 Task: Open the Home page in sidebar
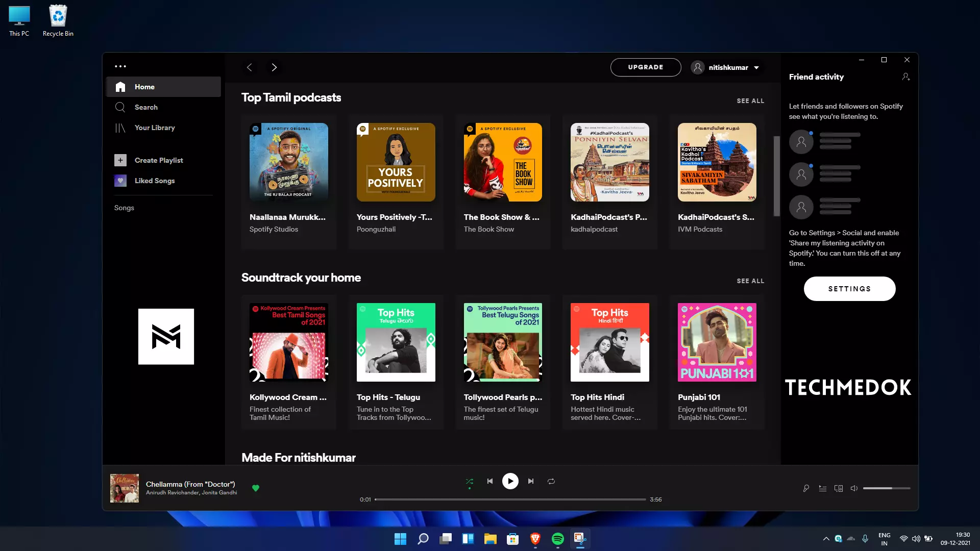point(163,87)
